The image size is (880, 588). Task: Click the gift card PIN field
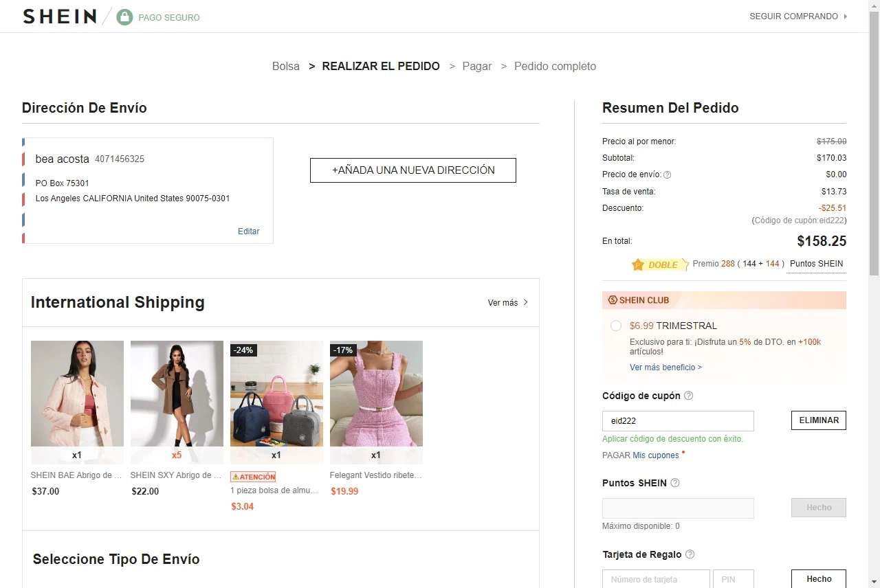734,578
